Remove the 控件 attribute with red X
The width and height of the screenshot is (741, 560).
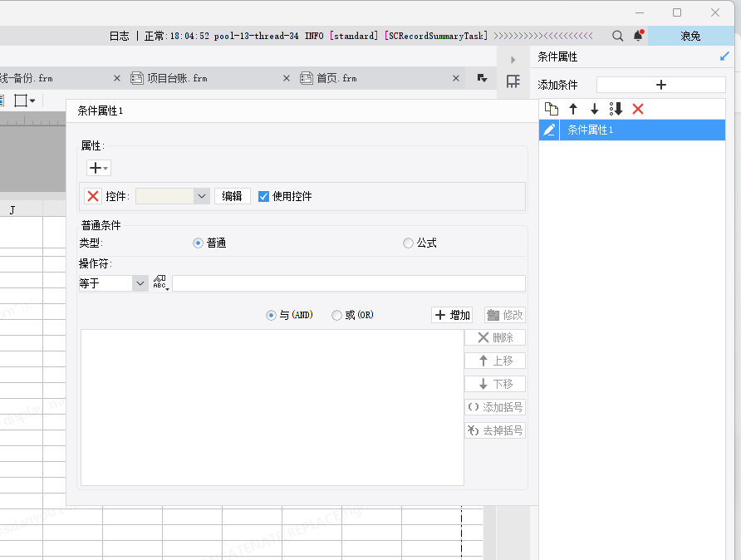[93, 196]
